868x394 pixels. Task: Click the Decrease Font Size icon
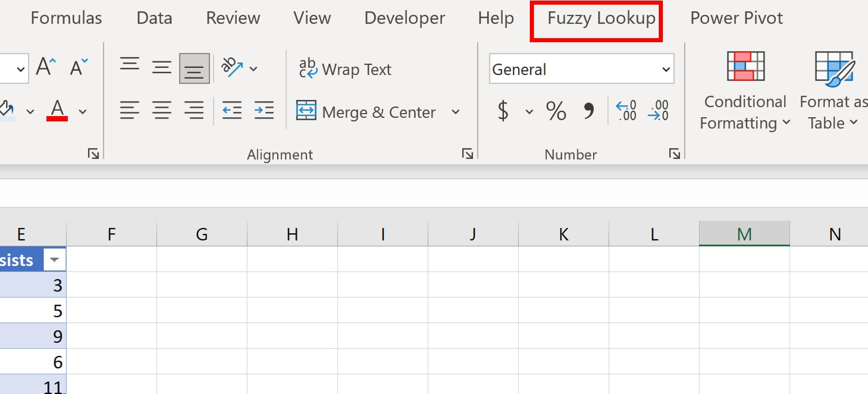click(x=79, y=67)
